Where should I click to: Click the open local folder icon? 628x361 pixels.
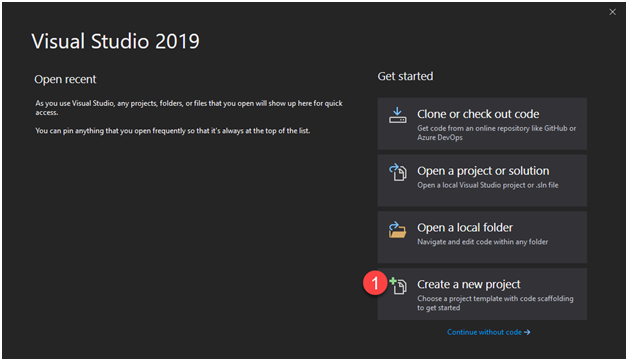(397, 230)
